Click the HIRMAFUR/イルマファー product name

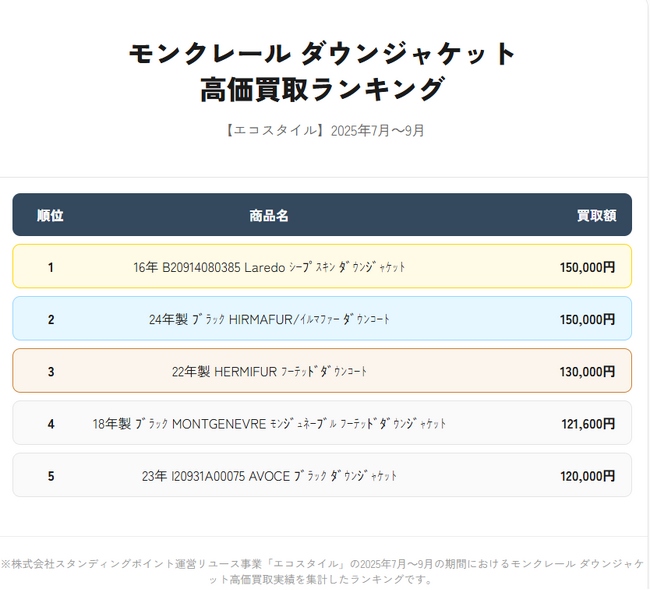pyautogui.click(x=269, y=319)
